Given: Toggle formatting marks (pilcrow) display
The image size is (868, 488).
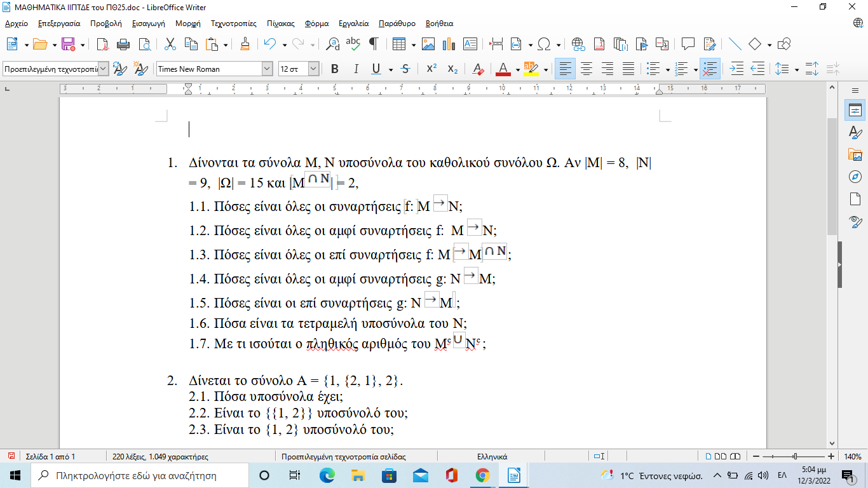Looking at the screenshot, I should [x=374, y=44].
